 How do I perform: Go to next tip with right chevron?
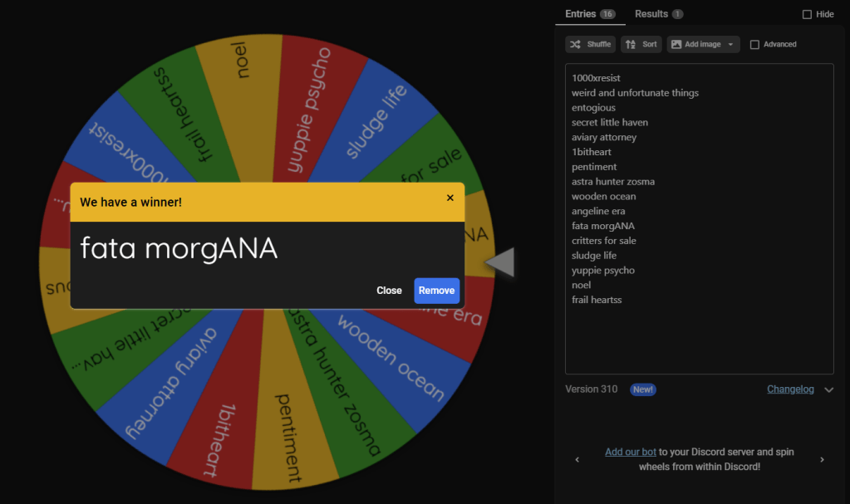pyautogui.click(x=822, y=459)
